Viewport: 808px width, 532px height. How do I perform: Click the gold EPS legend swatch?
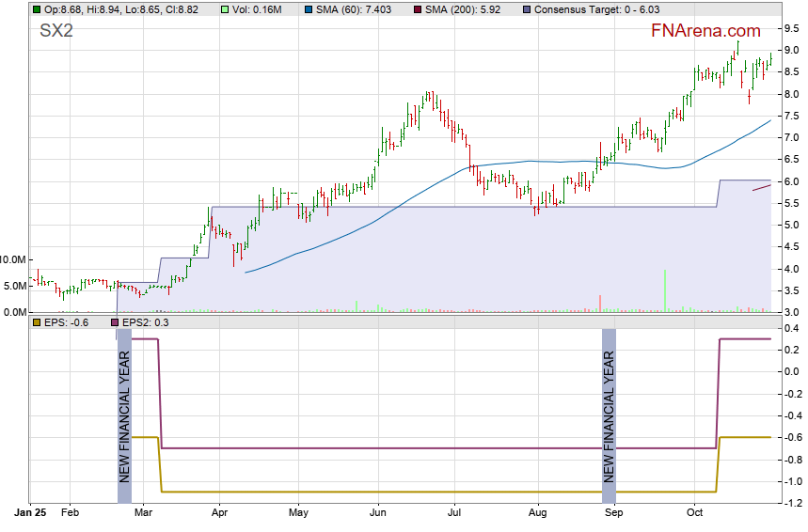[x=36, y=322]
